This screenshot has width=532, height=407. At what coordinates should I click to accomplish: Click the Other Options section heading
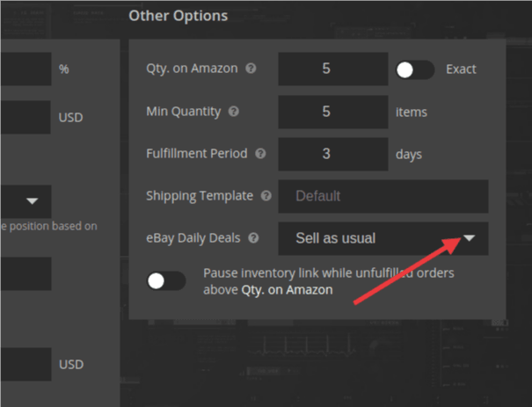179,16
